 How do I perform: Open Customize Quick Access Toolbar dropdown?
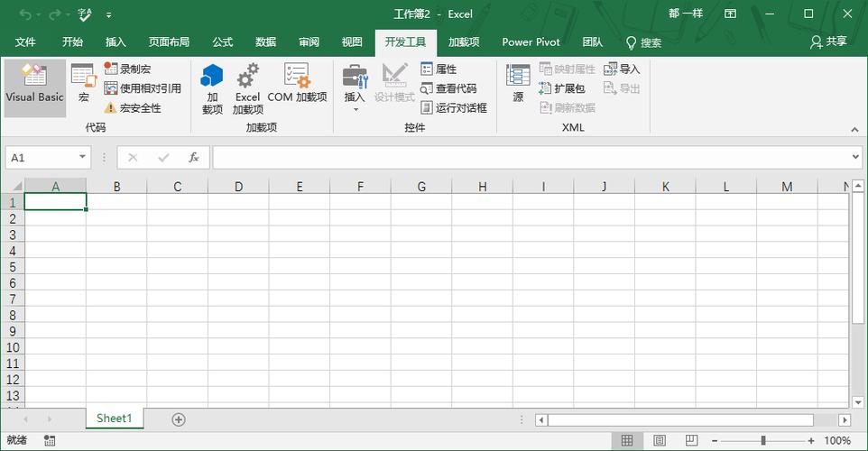pos(109,15)
